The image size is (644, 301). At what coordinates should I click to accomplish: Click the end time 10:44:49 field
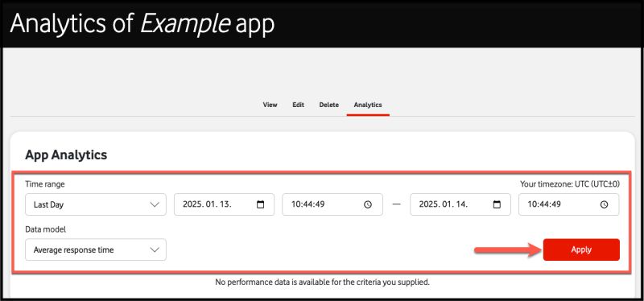pos(569,204)
